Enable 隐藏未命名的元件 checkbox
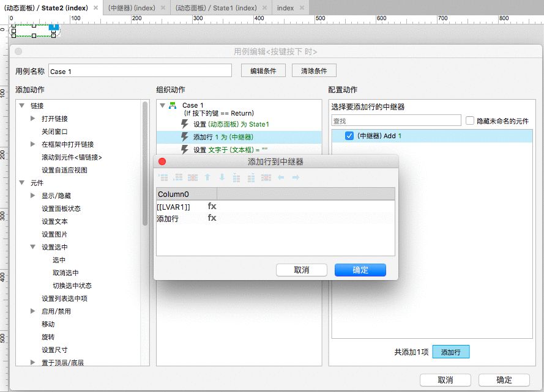Screen dimensions: 544x392 pos(470,120)
